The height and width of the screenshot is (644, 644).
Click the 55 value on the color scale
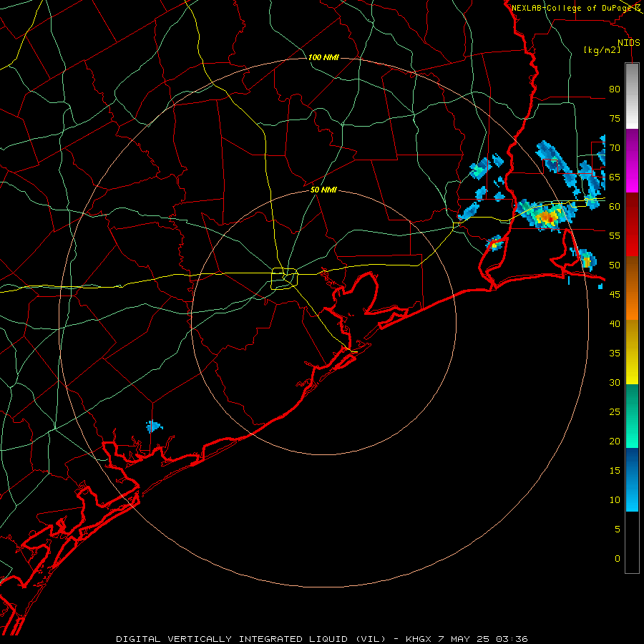(615, 235)
